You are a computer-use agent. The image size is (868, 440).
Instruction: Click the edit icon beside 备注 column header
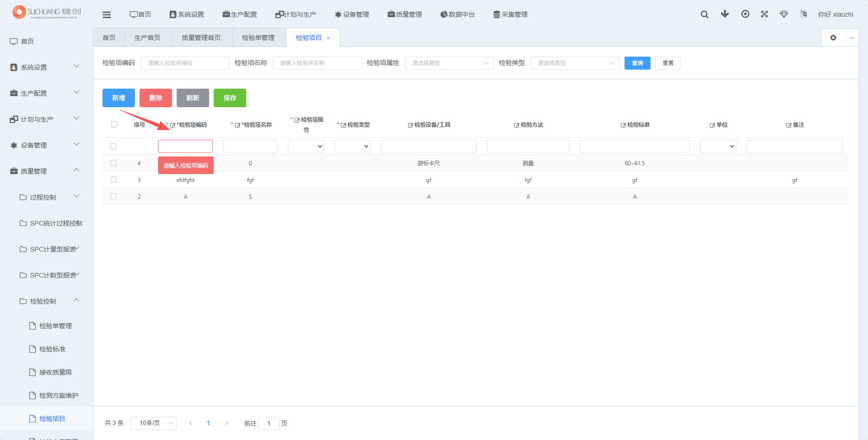tap(789, 125)
